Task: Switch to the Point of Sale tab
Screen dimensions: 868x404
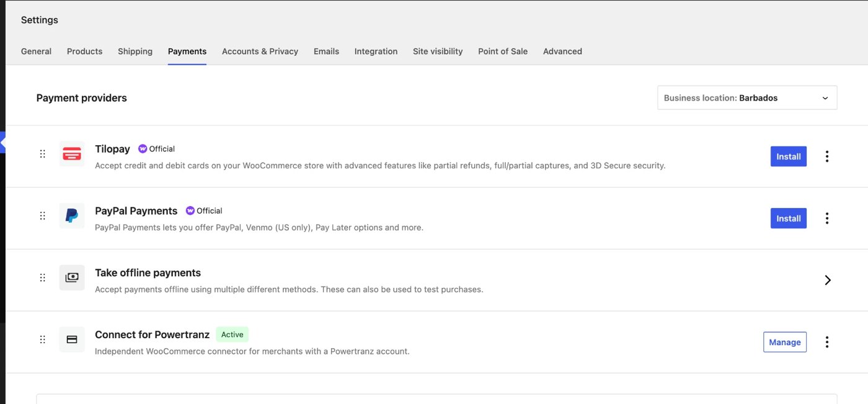Action: click(x=503, y=52)
